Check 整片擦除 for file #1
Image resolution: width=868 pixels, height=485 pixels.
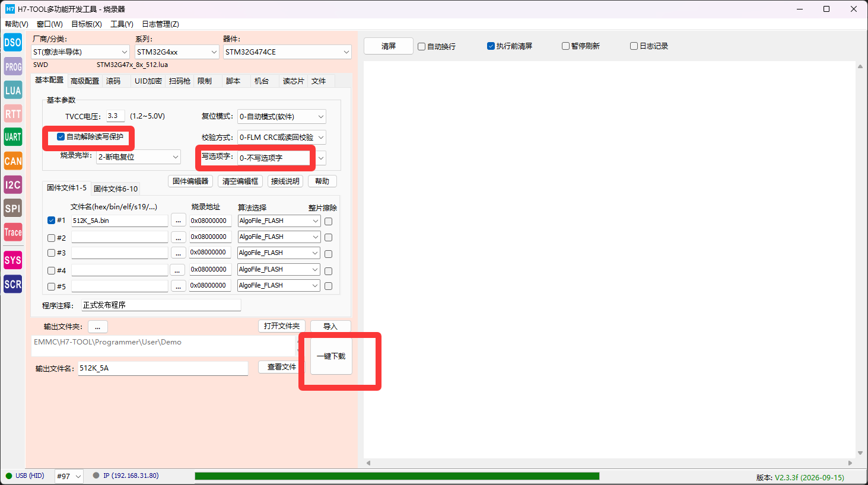point(328,221)
